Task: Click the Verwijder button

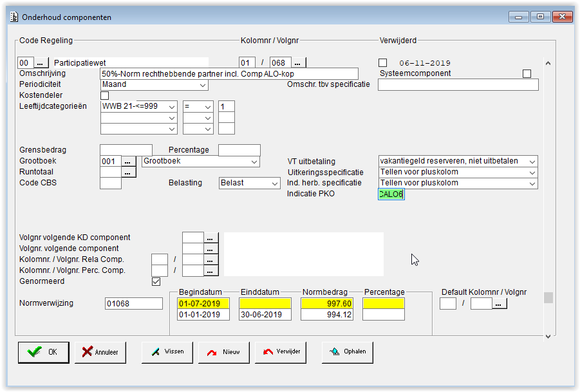Action: pyautogui.click(x=281, y=352)
